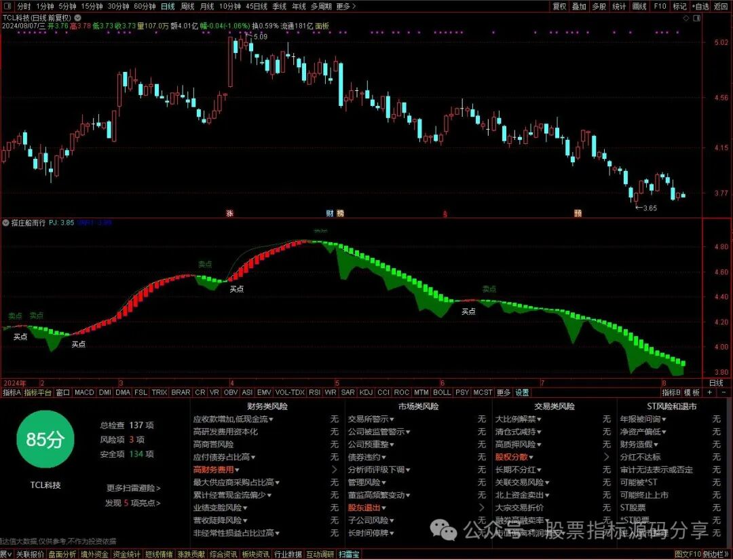The height and width of the screenshot is (560, 733).
Task: Click the 模板 template button
Action: click(692, 392)
